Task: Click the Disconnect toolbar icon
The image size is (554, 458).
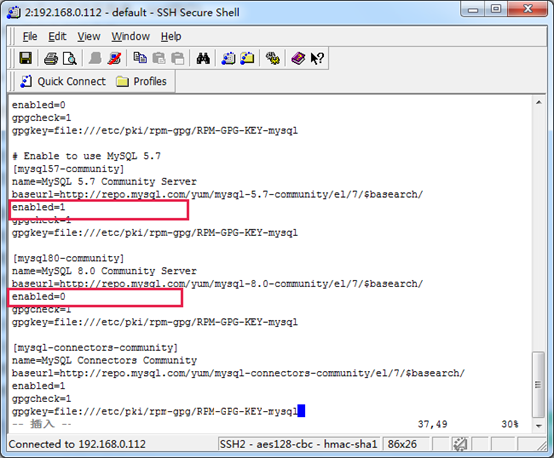Action: pyautogui.click(x=114, y=58)
